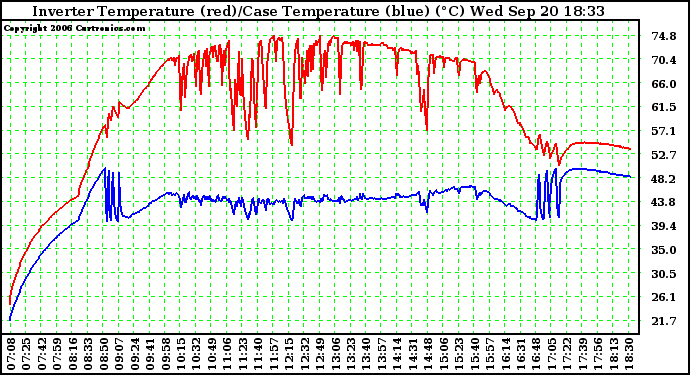
Task: Select the 08:50 time axis label
Action: pyautogui.click(x=104, y=354)
